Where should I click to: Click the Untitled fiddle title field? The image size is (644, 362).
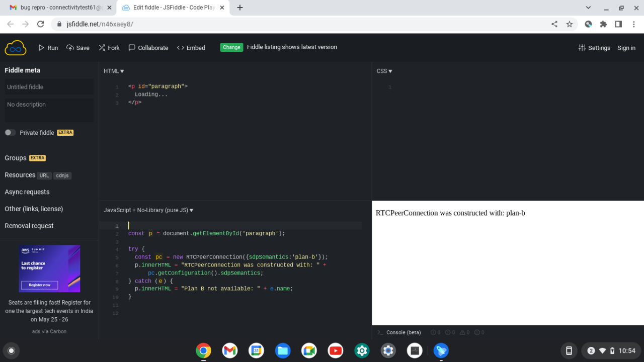point(49,87)
